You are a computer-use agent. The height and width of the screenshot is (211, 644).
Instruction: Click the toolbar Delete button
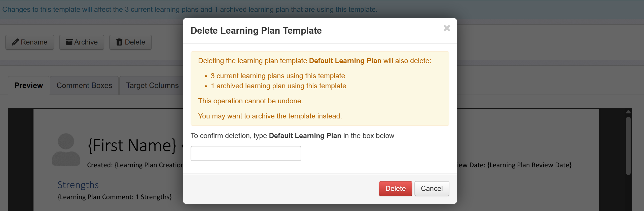[x=130, y=42]
